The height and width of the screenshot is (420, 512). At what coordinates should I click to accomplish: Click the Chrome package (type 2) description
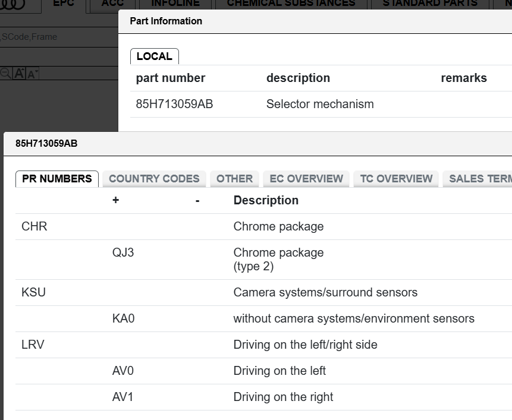[278, 260]
